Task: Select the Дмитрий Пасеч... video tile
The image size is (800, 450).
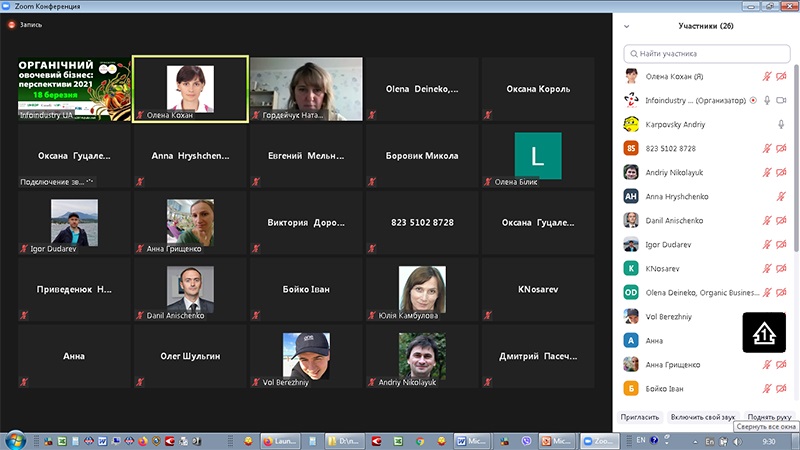Action: (538, 357)
